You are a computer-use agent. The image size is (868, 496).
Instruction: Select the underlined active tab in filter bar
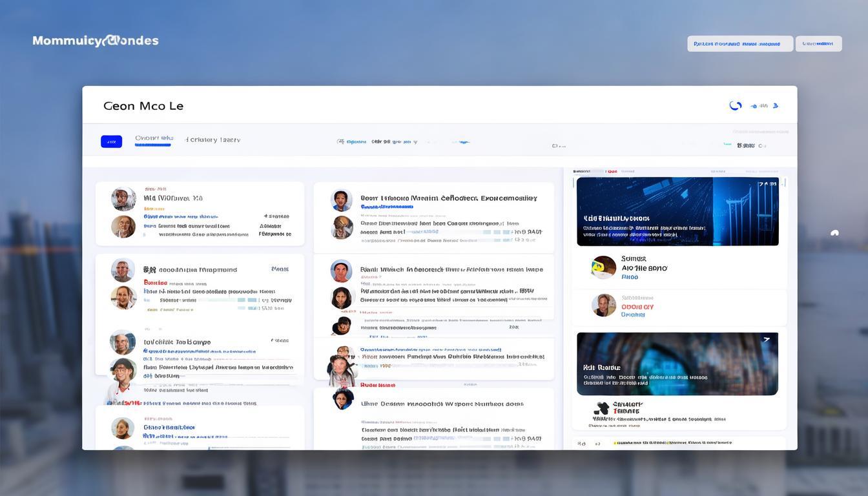[x=154, y=139]
